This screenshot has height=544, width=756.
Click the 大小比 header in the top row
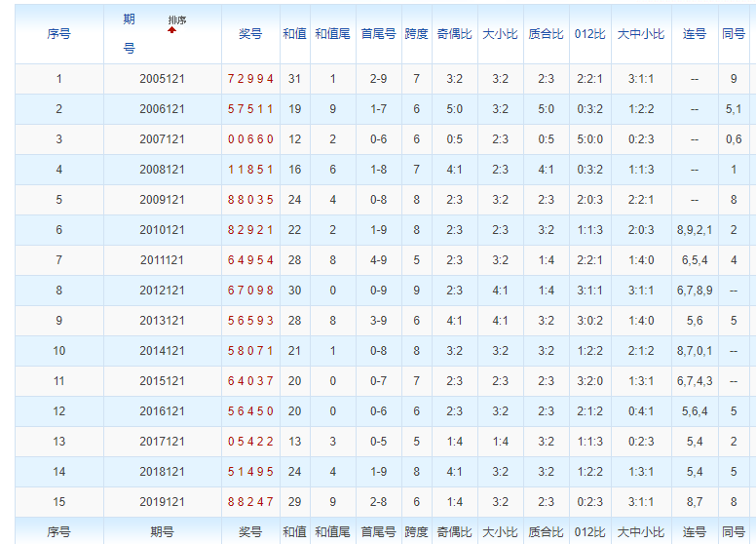[500, 34]
